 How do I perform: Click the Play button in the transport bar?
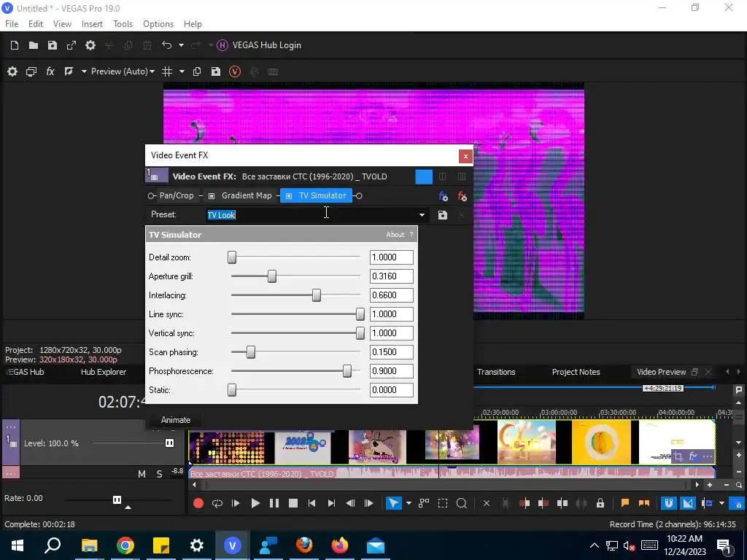(255, 503)
